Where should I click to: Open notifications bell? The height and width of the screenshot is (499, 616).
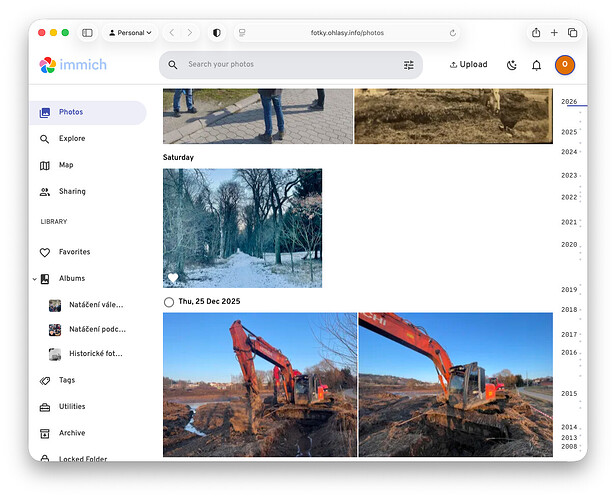tap(536, 65)
